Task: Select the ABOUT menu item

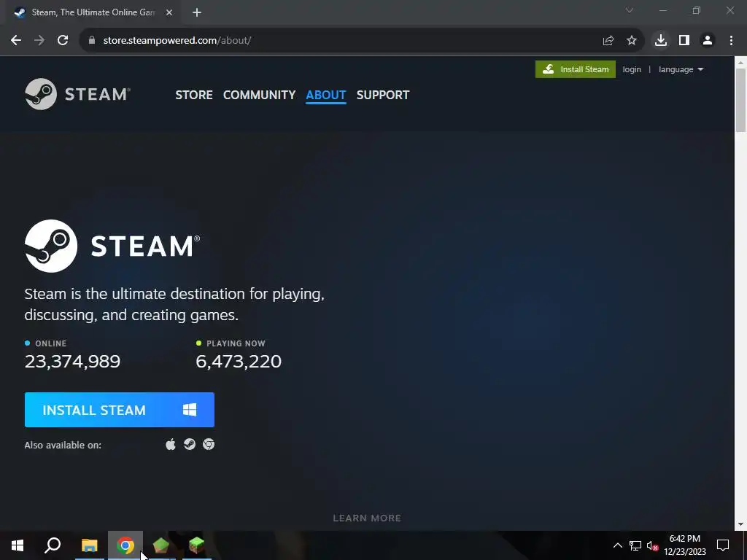Action: coord(326,95)
